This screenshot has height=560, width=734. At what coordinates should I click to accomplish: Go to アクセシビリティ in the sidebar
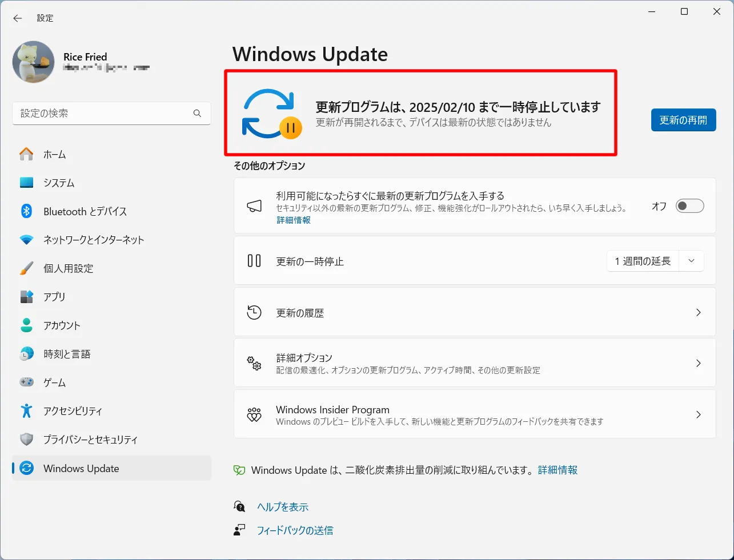(111, 411)
